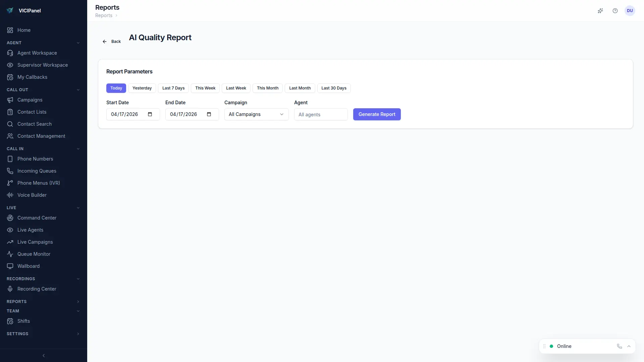The height and width of the screenshot is (362, 644).
Task: Select the Supervisor Workspace eye icon
Action: (x=10, y=65)
